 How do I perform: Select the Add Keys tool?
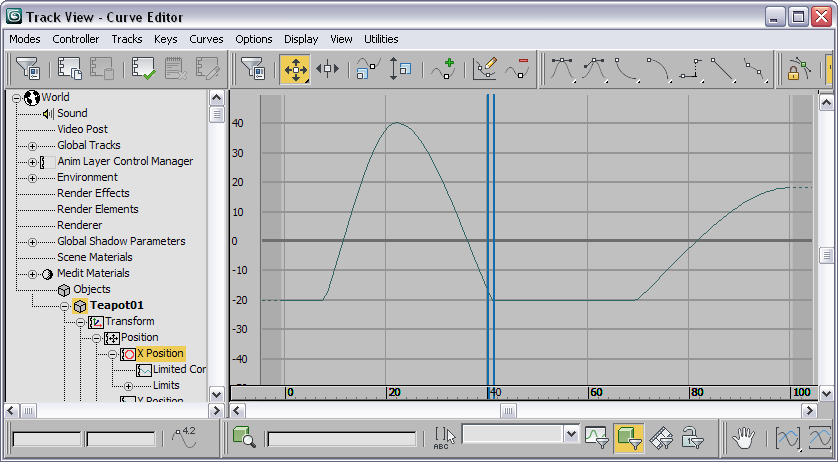[443, 69]
